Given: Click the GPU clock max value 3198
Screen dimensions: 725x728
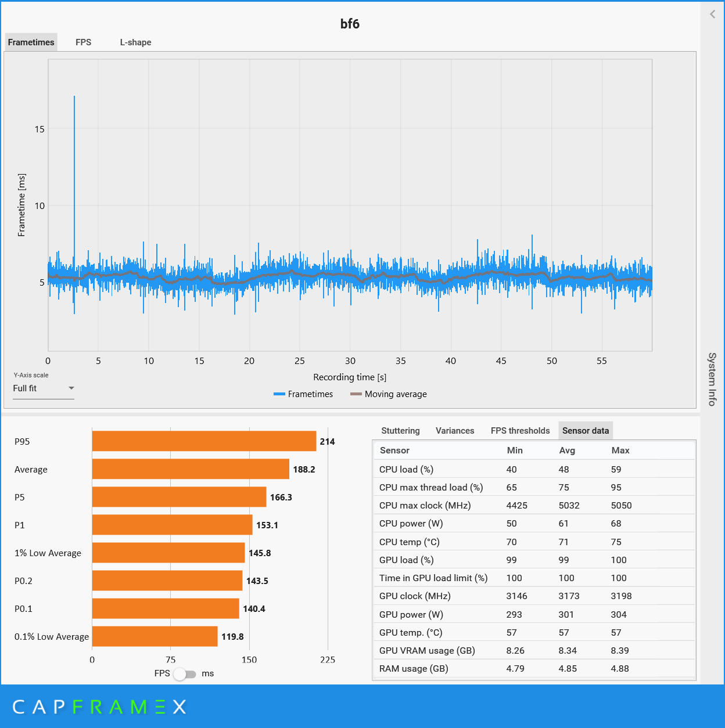Looking at the screenshot, I should click(x=621, y=596).
